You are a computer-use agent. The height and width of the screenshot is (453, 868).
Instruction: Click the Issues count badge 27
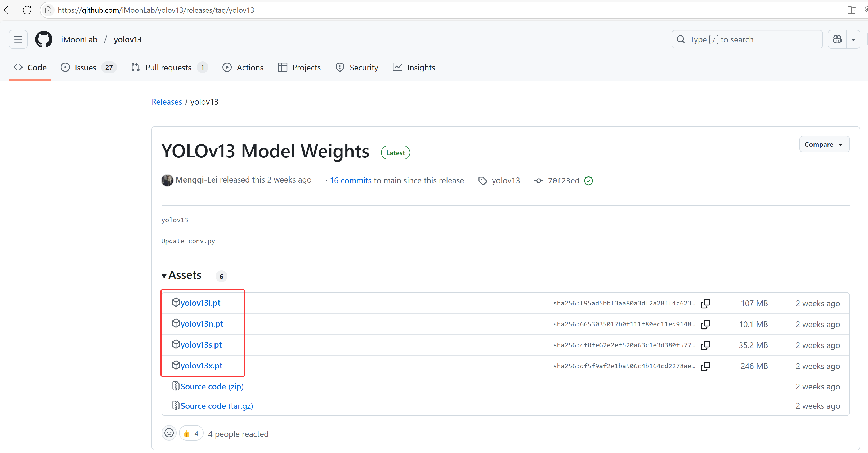(109, 67)
